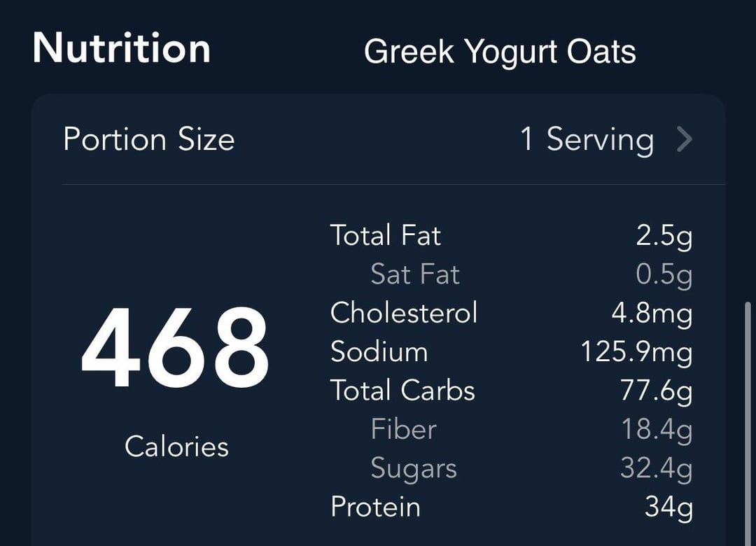Select the Sodium label
Image resolution: width=756 pixels, height=546 pixels.
pos(379,351)
